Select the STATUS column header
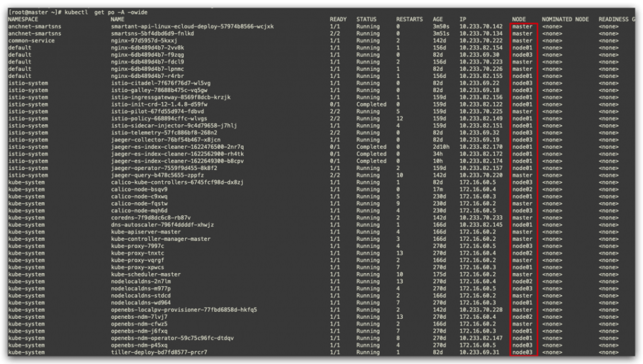The height and width of the screenshot is (364, 643). 366,19
